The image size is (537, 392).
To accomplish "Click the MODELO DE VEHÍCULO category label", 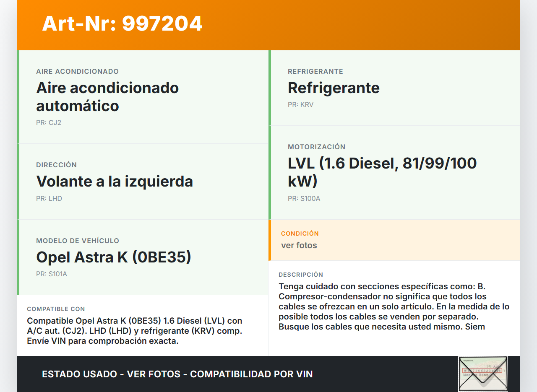I will 78,241.
